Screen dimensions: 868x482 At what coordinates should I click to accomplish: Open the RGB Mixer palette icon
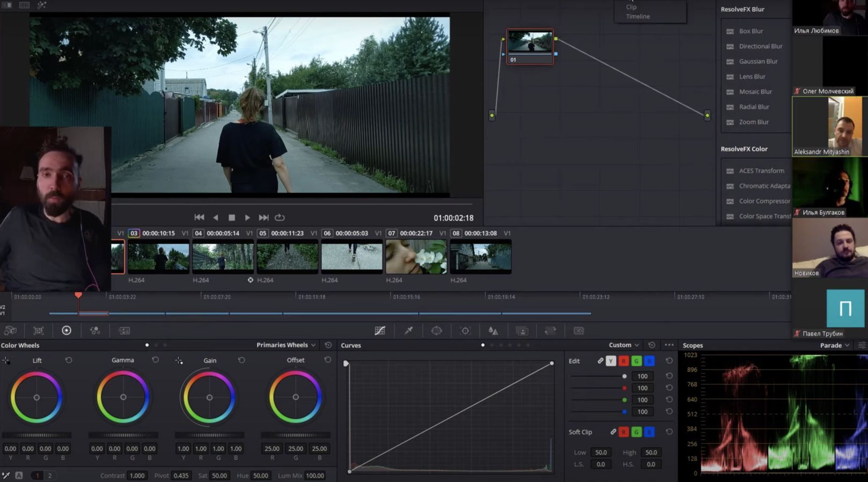pos(95,331)
